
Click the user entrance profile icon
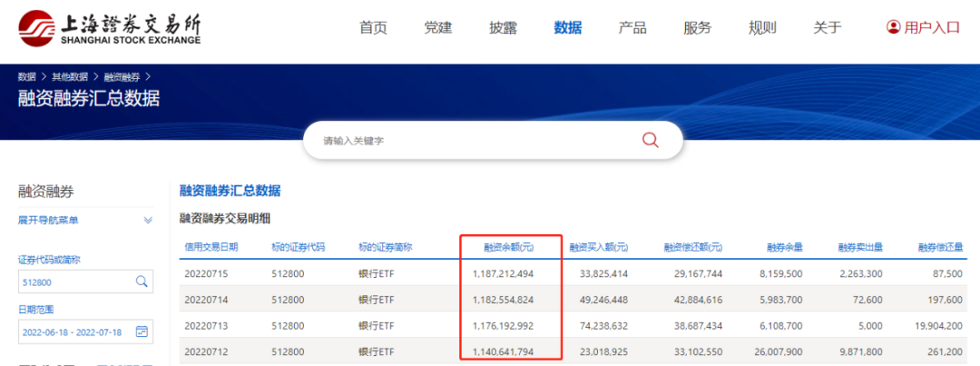point(893,27)
